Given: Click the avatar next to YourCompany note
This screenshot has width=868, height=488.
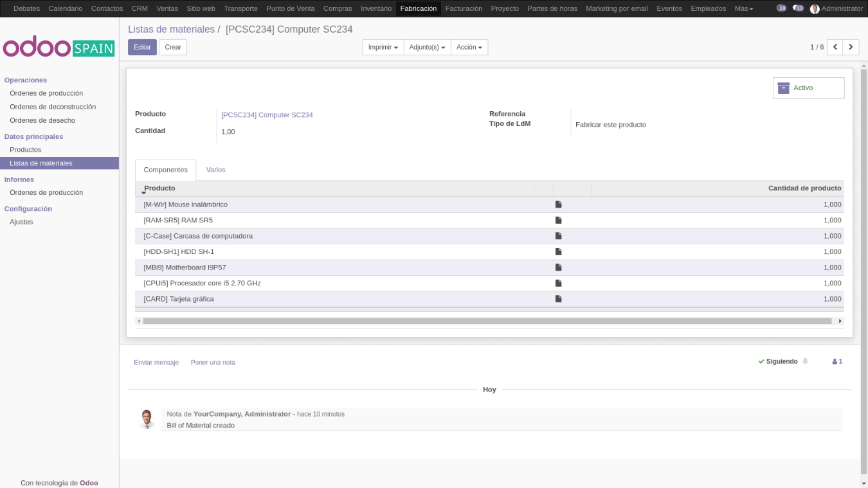Looking at the screenshot, I should tap(147, 419).
